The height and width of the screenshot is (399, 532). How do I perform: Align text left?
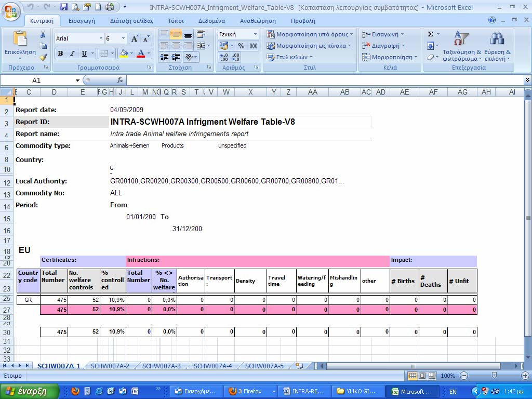coord(164,46)
